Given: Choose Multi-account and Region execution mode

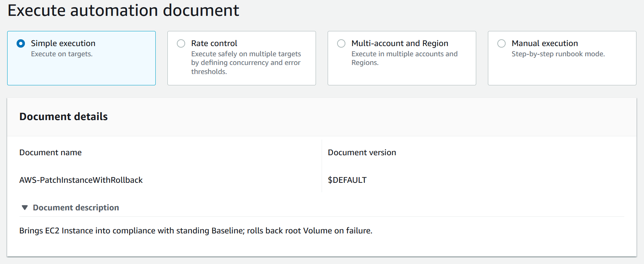Looking at the screenshot, I should (x=341, y=43).
